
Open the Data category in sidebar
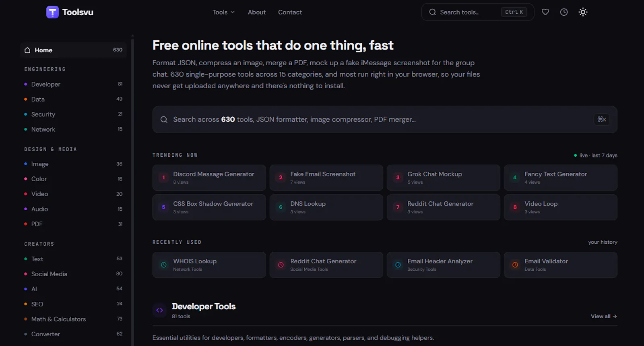click(x=73, y=99)
